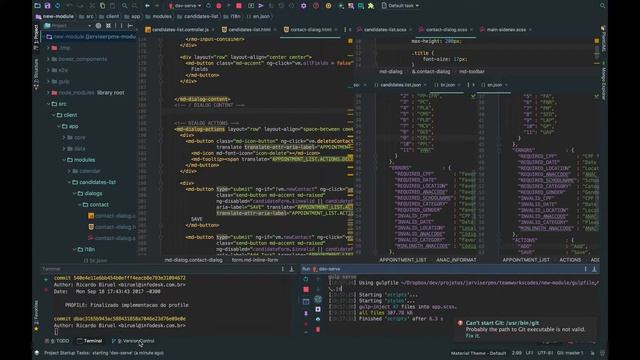Expand the bower_components folder
The height and width of the screenshot is (360, 640).
tap(48, 59)
